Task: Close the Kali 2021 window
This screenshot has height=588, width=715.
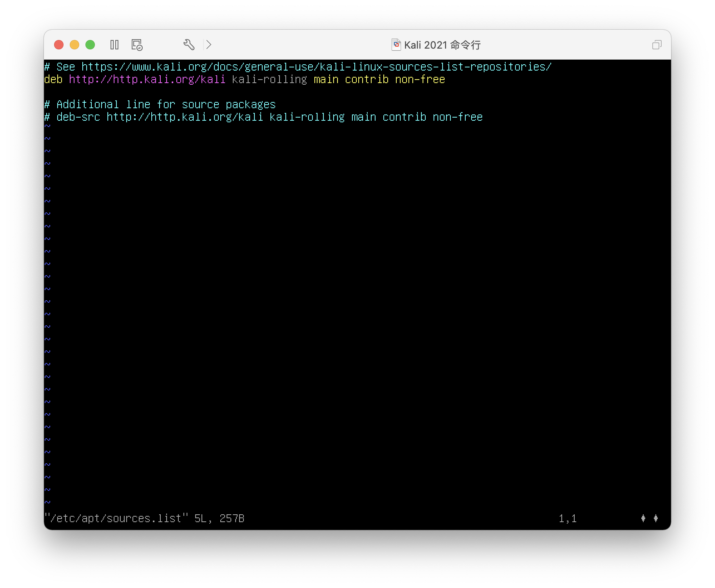Action: tap(59, 45)
